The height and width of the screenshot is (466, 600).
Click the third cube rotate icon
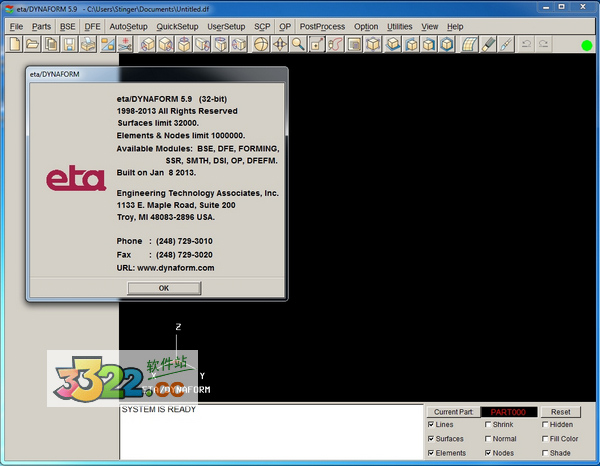[x=184, y=44]
